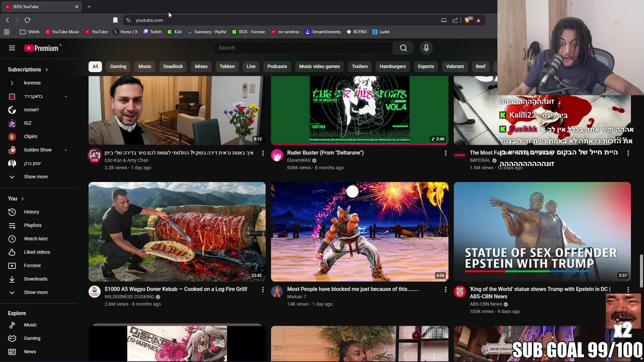
Task: Open browser apps grid icon in bookmarks bar
Action: [7, 32]
